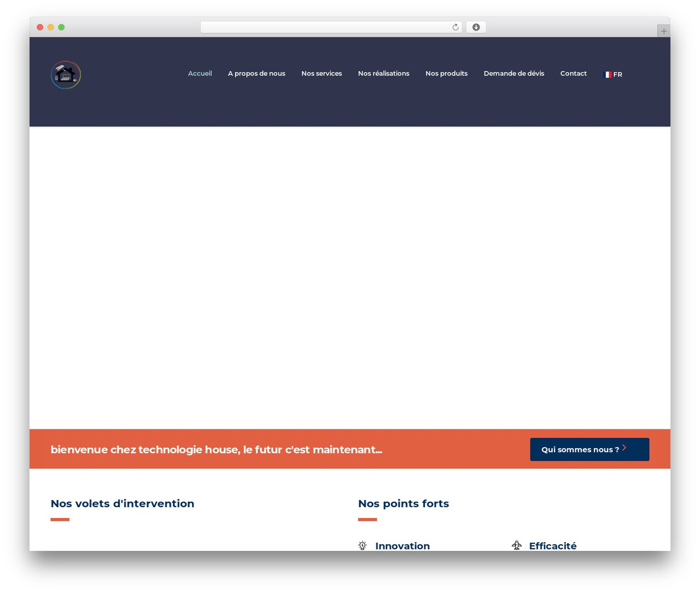Open the browser downloads icon

tap(476, 27)
